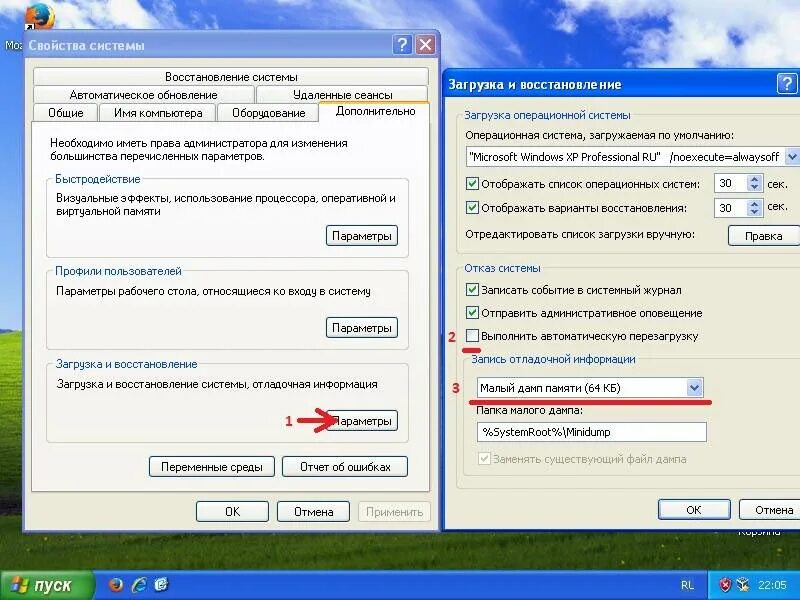Increase the recovery options time spinner
The image size is (800, 600).
(x=755, y=204)
